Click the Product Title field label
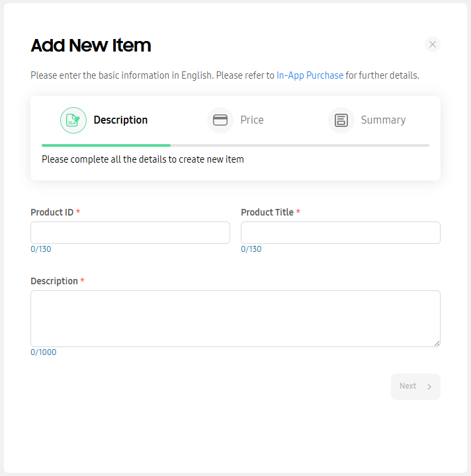 coord(267,212)
